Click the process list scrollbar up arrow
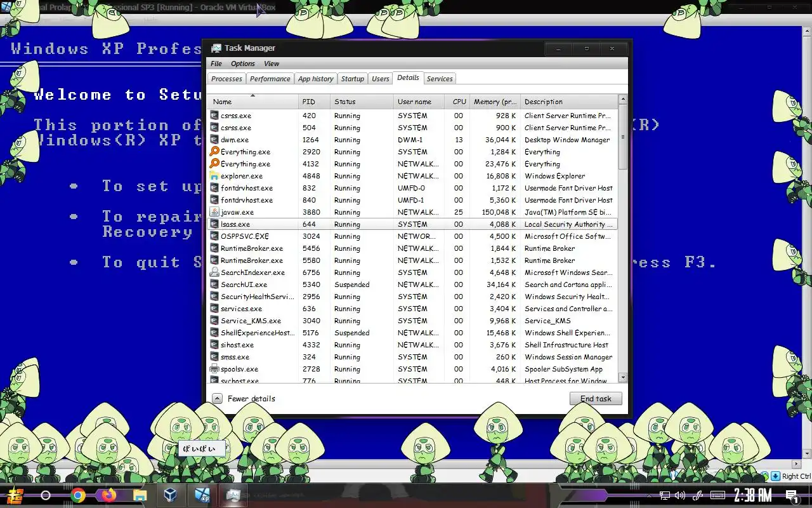812x508 pixels. [x=622, y=99]
